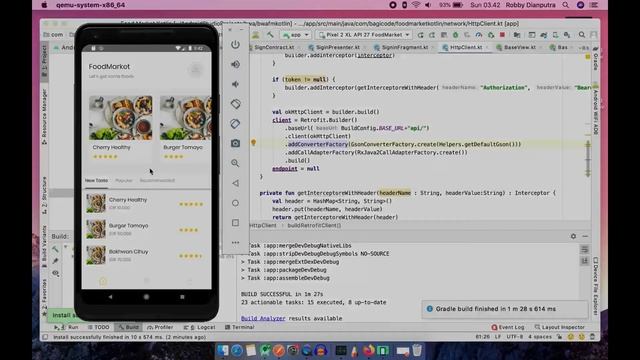
Task: Select Popular tab in FoodMarket app
Action: pyautogui.click(x=124, y=180)
